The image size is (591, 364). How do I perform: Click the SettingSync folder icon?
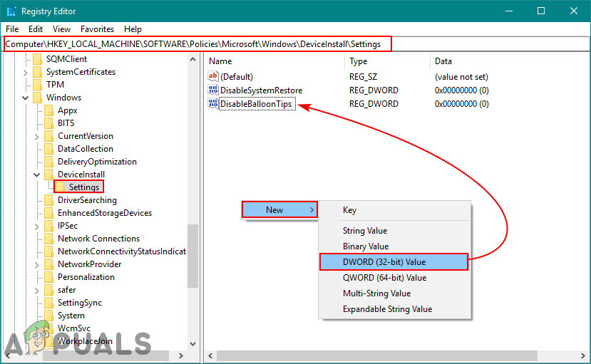[48, 302]
